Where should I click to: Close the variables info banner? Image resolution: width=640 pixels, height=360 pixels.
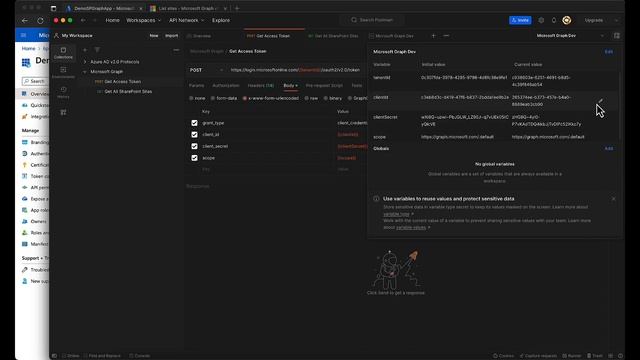click(x=613, y=199)
